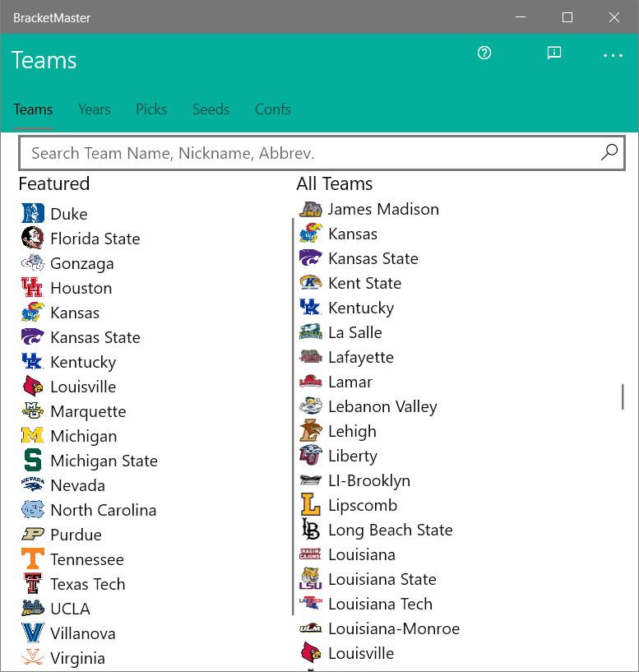The image size is (639, 672).
Task: Choose Kansas State in All Teams
Action: point(373,258)
